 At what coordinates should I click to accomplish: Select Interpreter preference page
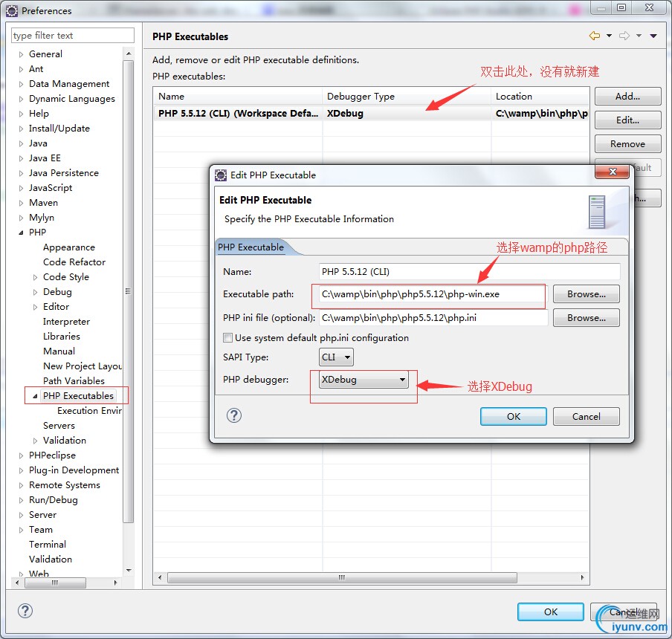(66, 321)
